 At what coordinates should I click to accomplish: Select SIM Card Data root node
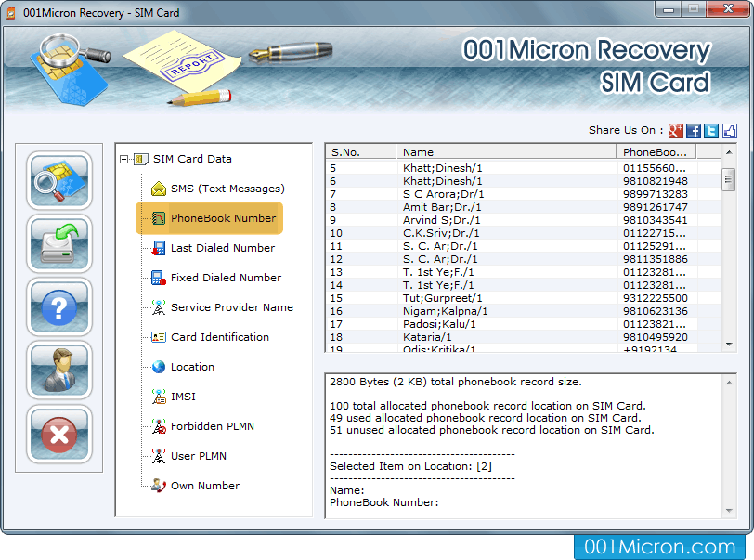192,159
